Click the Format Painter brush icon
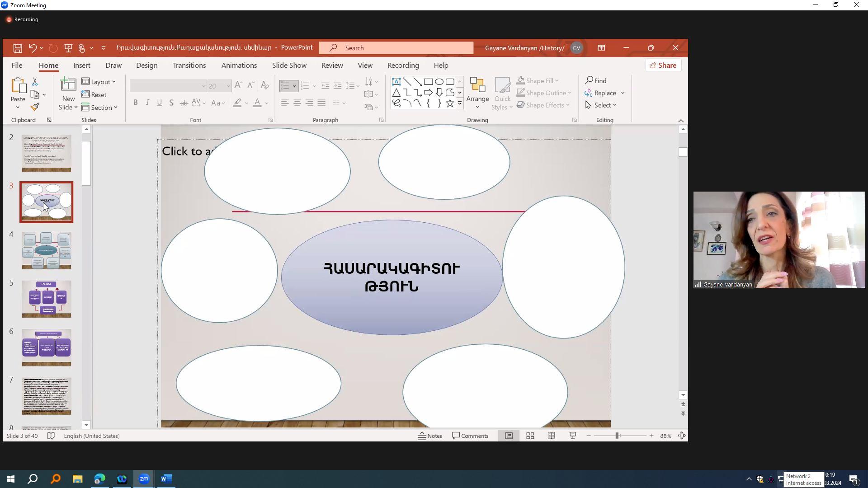Viewport: 868px width, 488px height. pos(35,107)
